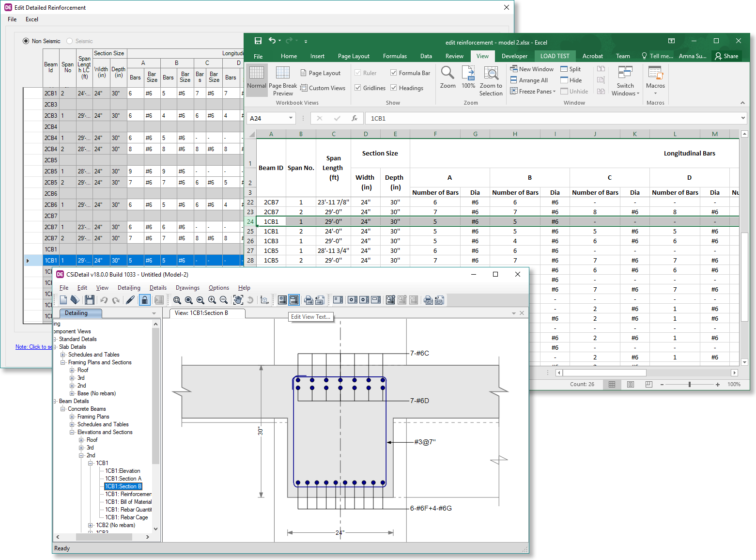
Task: Click the Split button in Excel ribbon
Action: pos(571,69)
